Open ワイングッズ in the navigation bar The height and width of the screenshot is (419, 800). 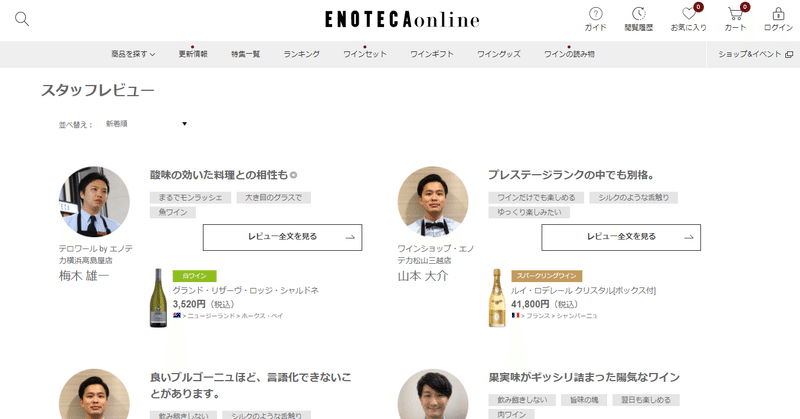tap(498, 54)
